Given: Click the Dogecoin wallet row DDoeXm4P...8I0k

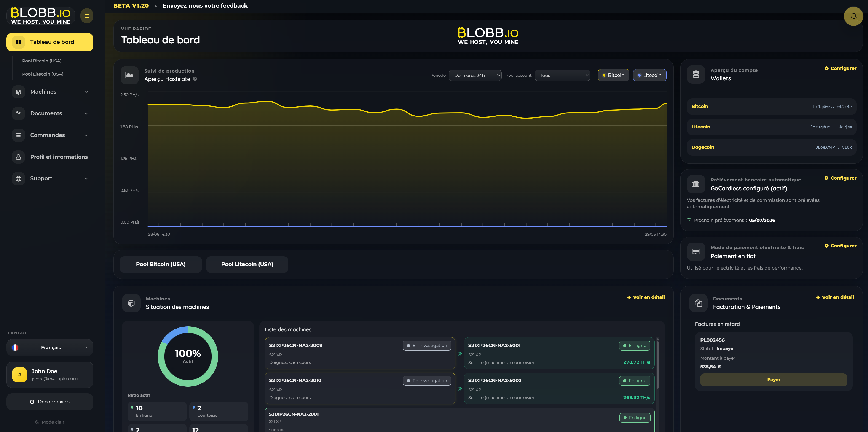Looking at the screenshot, I should tap(772, 147).
